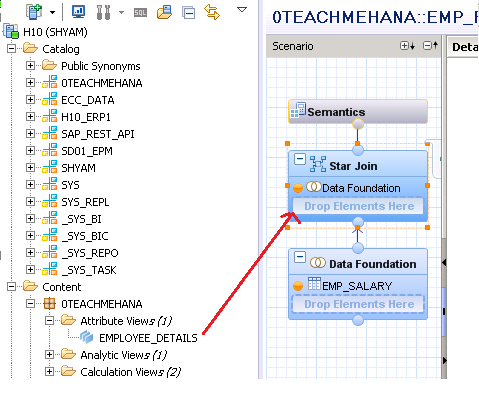Open the SQL console icon

pyautogui.click(x=140, y=13)
